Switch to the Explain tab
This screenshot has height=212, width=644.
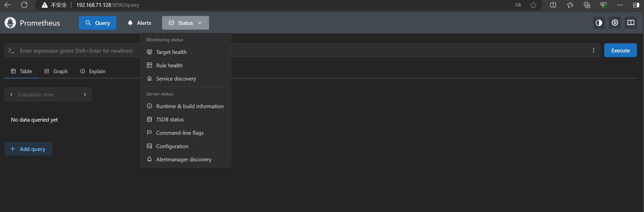click(x=93, y=71)
